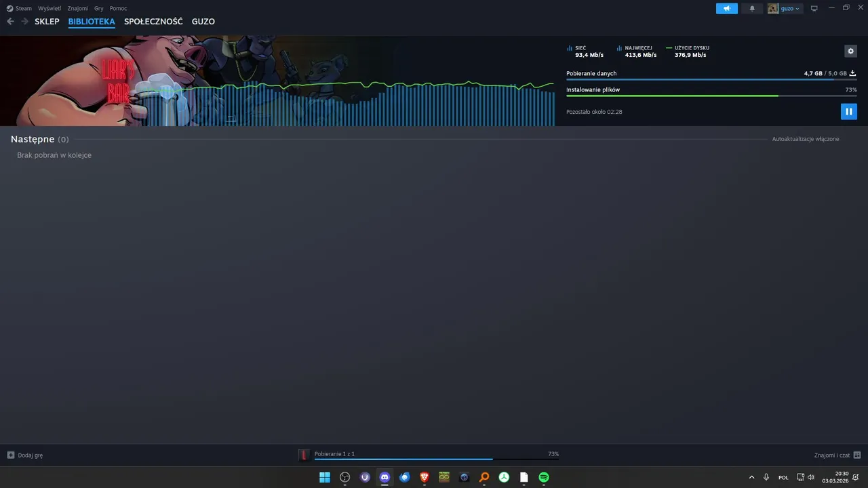Click the chat icon next to Znajomi i czat
The width and height of the screenshot is (868, 488).
857,455
